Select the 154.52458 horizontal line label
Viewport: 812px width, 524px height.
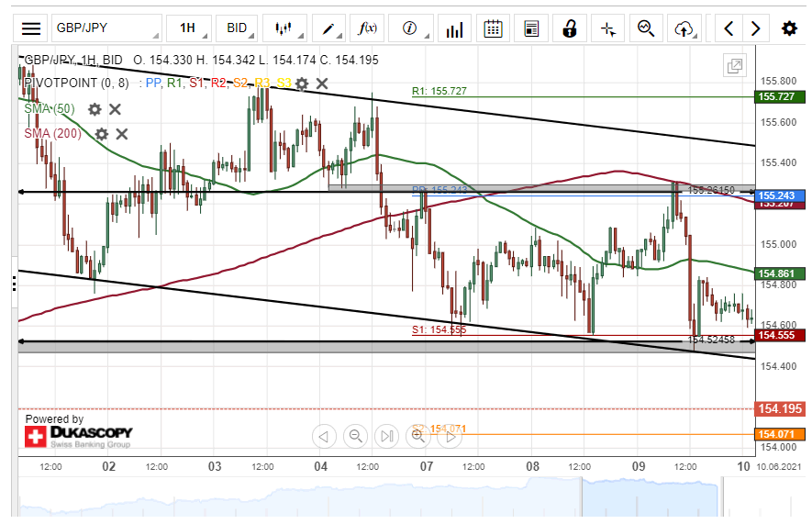711,340
